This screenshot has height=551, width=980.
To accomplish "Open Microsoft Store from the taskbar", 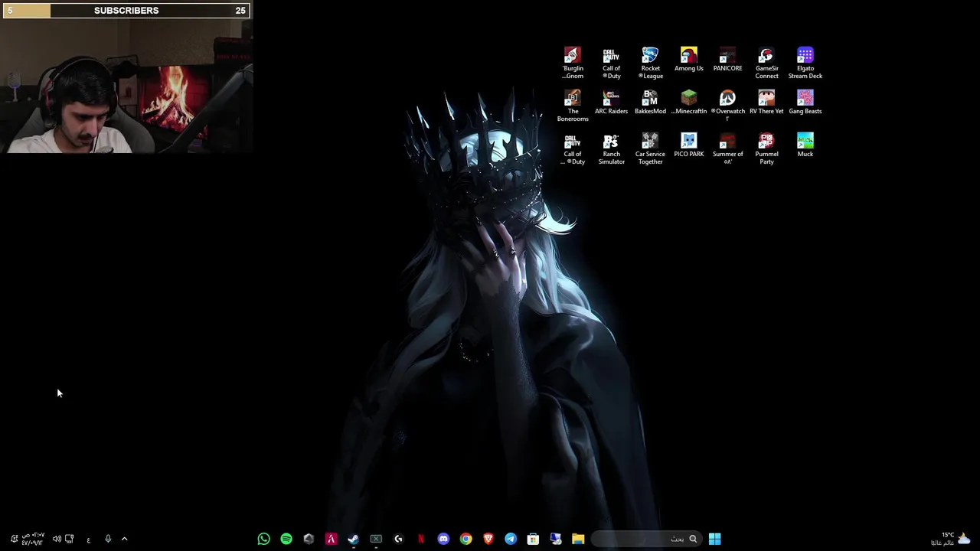I will [x=533, y=539].
